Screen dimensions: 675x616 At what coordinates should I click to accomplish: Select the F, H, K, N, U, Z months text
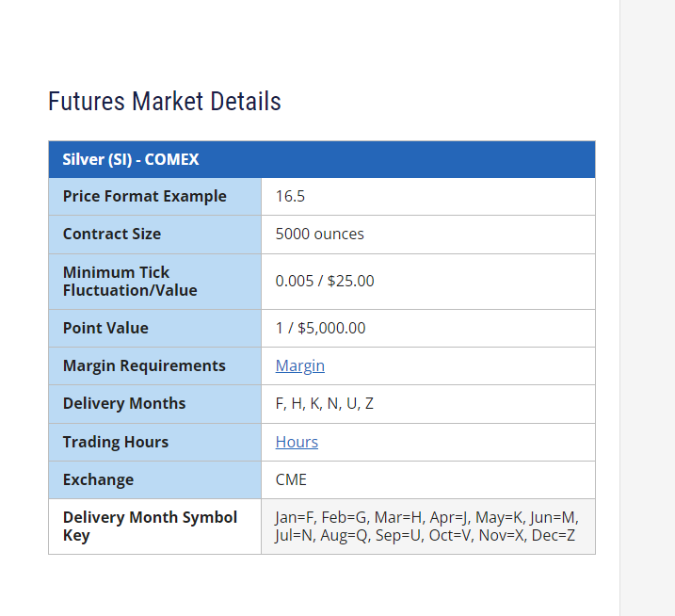(324, 404)
